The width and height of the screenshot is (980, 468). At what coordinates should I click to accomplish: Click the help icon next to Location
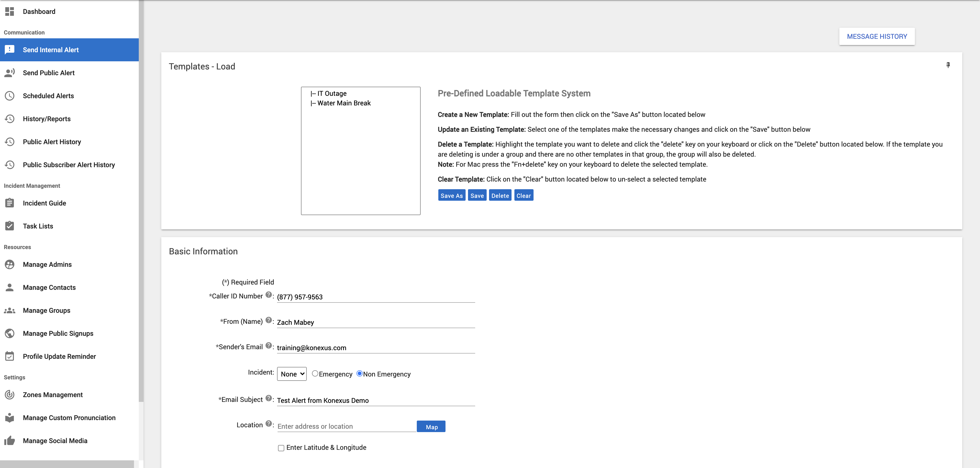pos(269,423)
